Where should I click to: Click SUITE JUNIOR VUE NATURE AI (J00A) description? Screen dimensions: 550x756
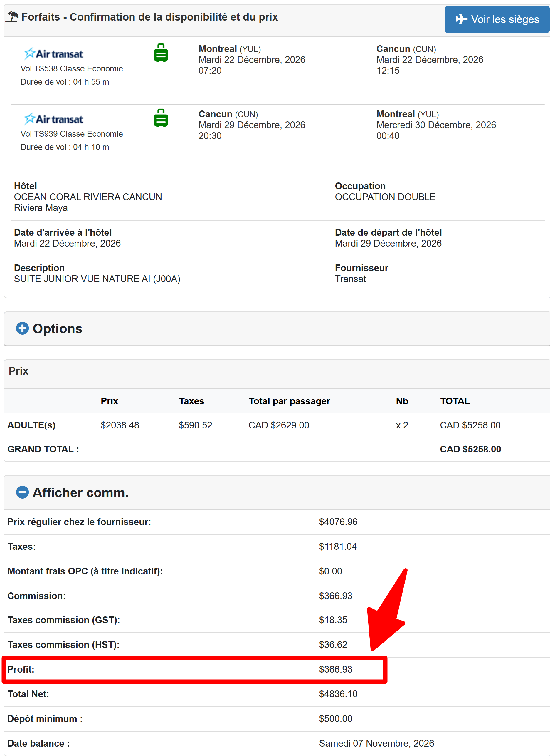97,279
